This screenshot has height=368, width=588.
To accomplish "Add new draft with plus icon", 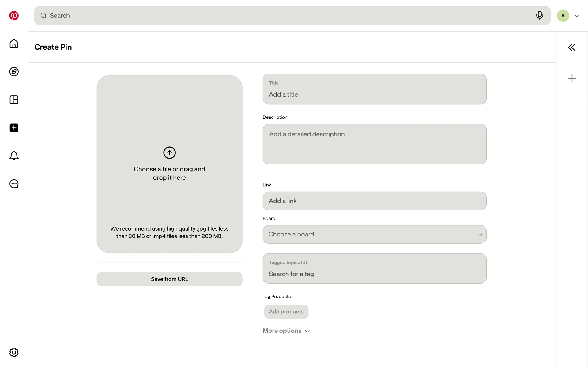I will 572,78.
